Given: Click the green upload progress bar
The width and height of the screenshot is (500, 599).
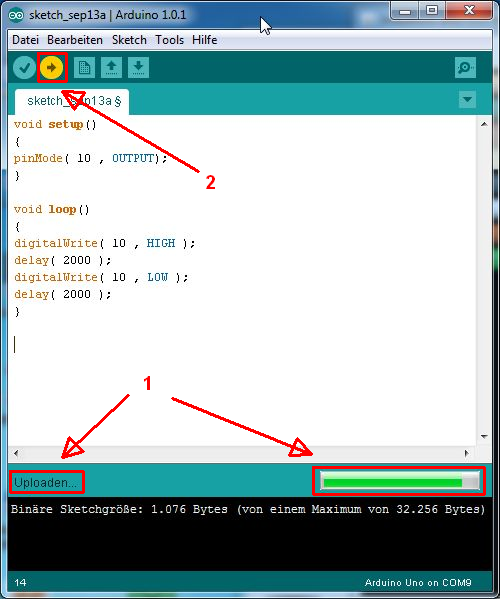Looking at the screenshot, I should click(400, 481).
